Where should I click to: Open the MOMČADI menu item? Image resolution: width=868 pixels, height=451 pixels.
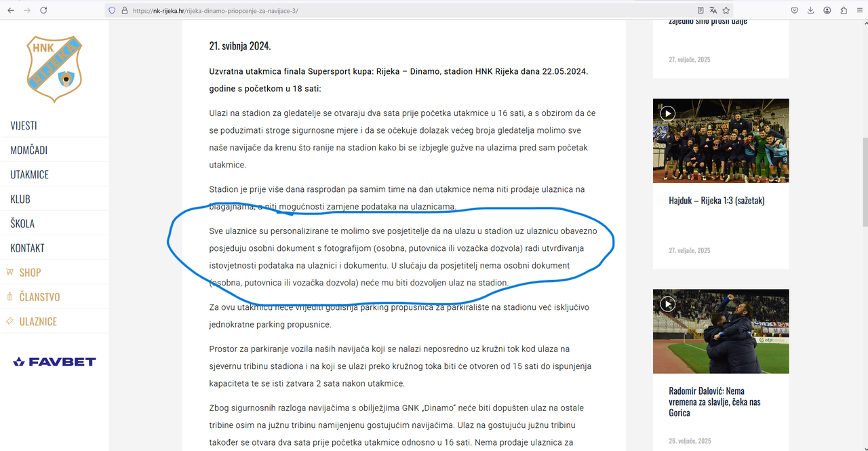28,150
